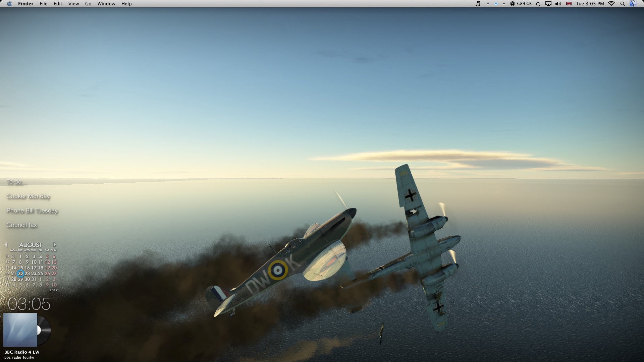Click the third grey dot in menu bar
644x362 pixels.
click(504, 4)
